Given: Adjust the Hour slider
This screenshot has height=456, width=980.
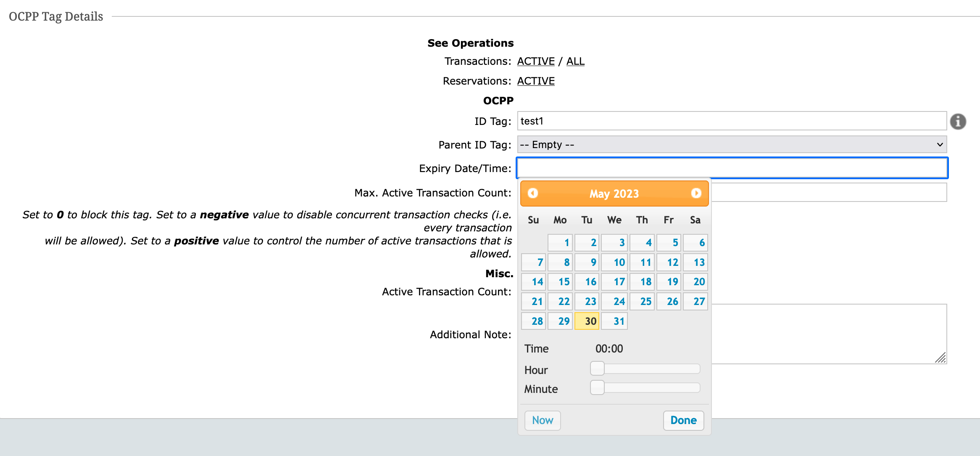Looking at the screenshot, I should 597,368.
